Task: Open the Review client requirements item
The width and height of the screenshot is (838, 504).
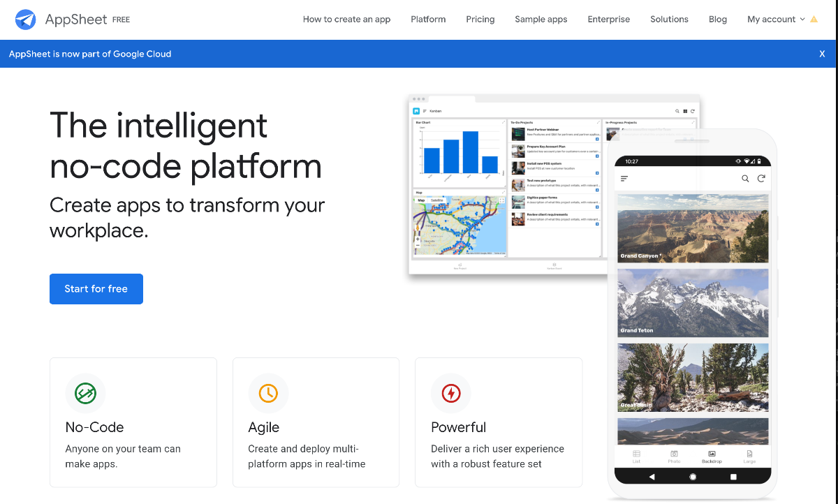Action: (555, 219)
